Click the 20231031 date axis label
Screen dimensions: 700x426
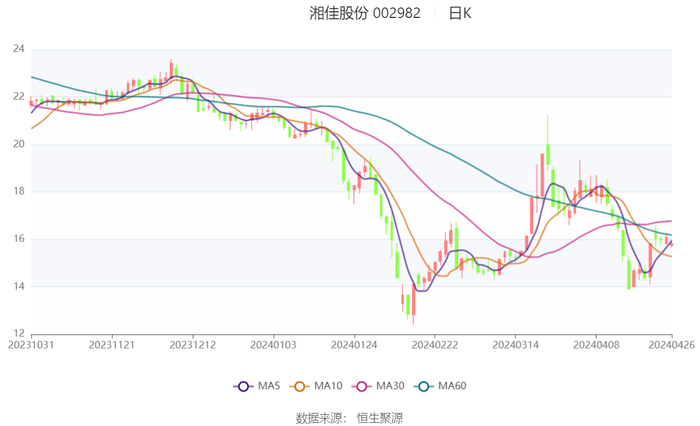click(x=31, y=343)
